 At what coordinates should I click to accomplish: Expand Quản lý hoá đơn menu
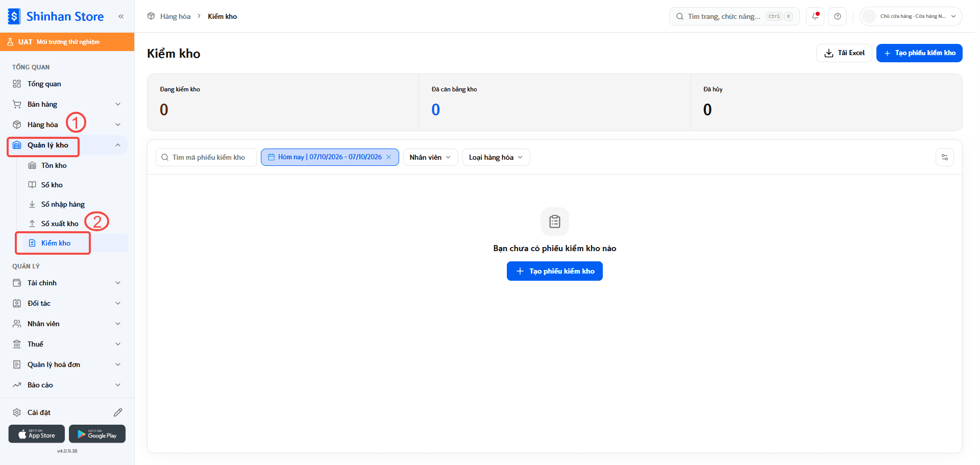pos(67,364)
